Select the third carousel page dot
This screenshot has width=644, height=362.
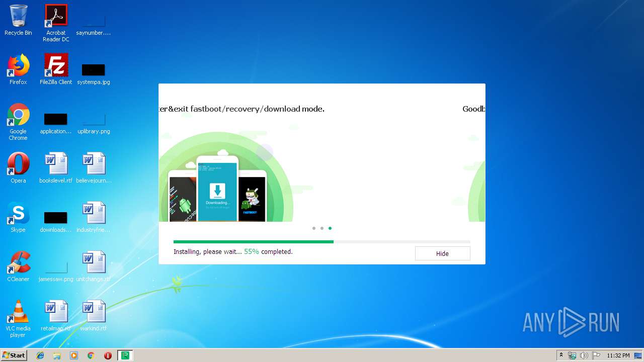pyautogui.click(x=330, y=228)
